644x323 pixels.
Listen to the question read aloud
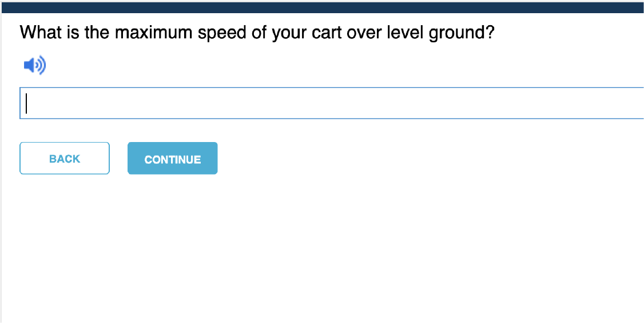coord(34,66)
